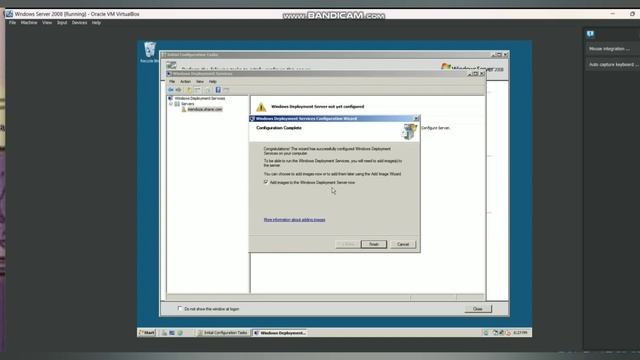Click 'Windows Deployment Server not yet configured' text
The height and width of the screenshot is (360, 640).
coord(318,107)
